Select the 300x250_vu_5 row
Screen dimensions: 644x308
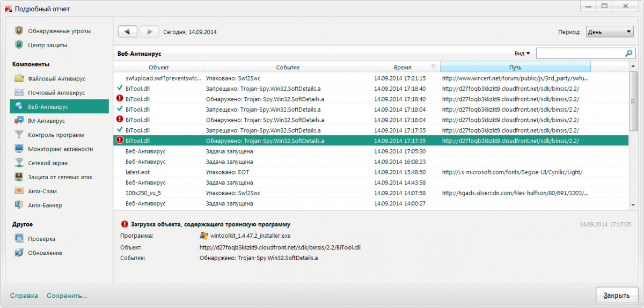pos(371,193)
